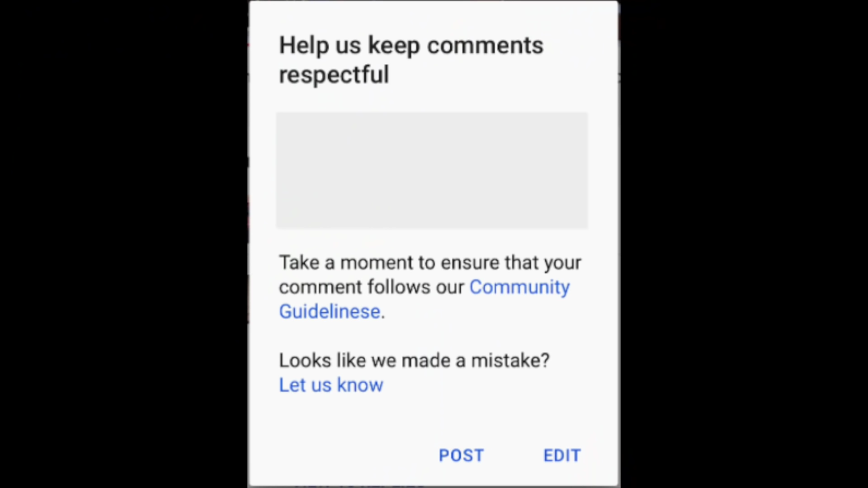Image resolution: width=868 pixels, height=488 pixels.
Task: Click blank area below the gray comment box
Action: [x=432, y=240]
